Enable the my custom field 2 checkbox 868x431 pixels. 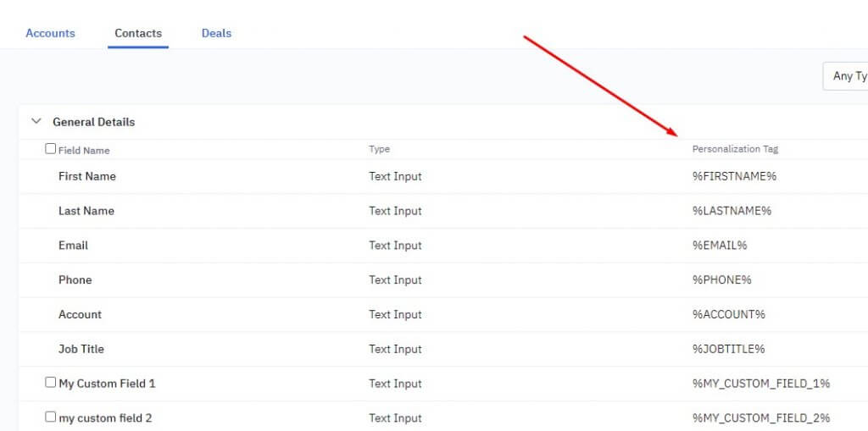51,417
